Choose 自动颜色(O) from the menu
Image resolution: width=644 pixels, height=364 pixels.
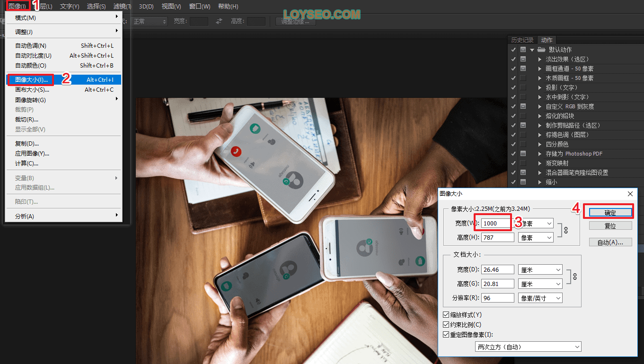point(63,65)
